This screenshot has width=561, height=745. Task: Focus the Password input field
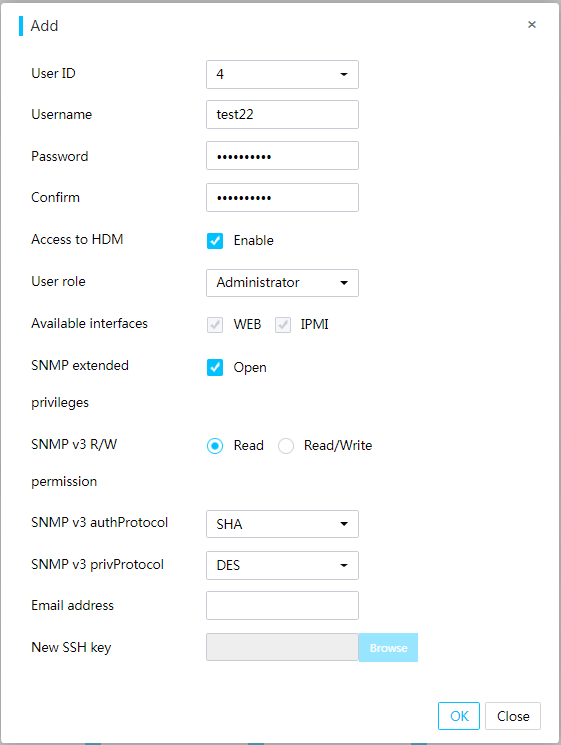click(282, 156)
